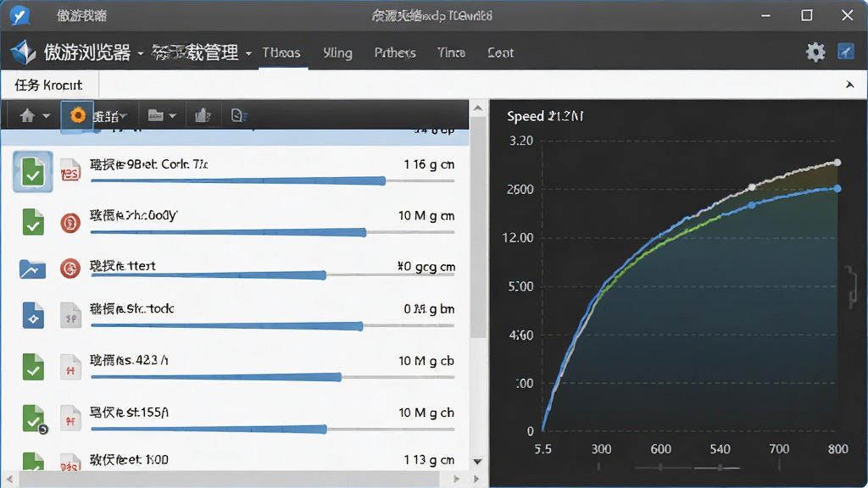Click the green check icon with the refresh badge
This screenshot has width=868, height=488.
coord(34,419)
